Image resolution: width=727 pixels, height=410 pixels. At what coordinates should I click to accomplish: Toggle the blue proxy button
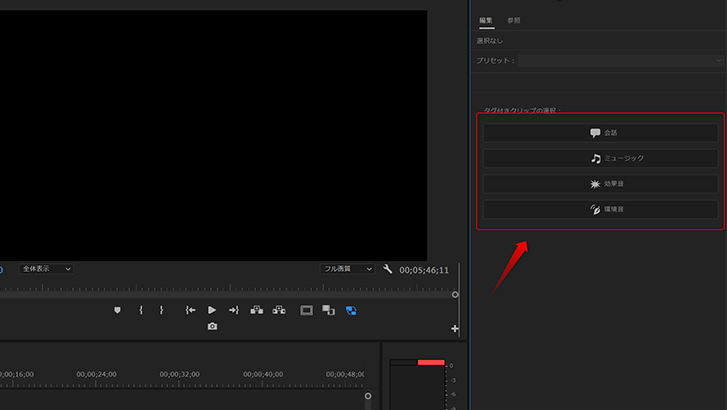pos(351,310)
